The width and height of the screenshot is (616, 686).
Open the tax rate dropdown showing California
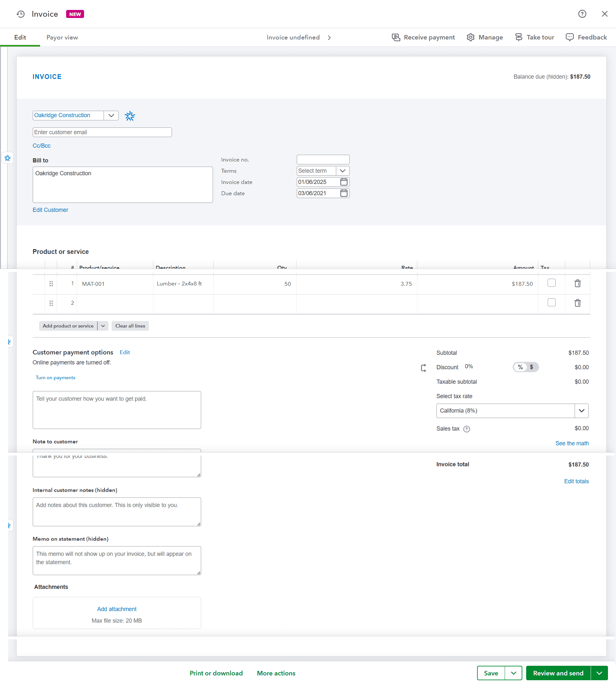click(582, 410)
